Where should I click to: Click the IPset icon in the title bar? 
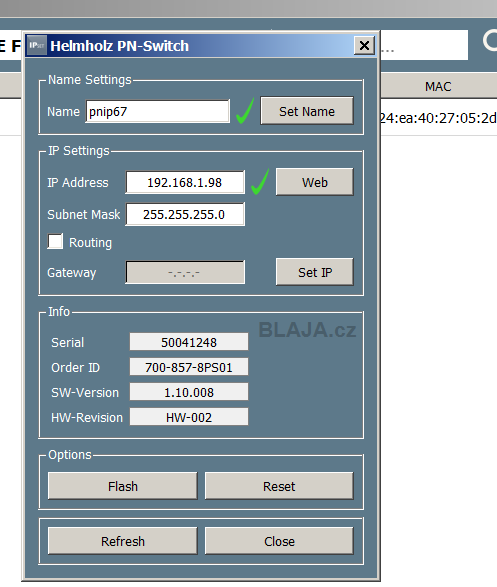pos(37,46)
